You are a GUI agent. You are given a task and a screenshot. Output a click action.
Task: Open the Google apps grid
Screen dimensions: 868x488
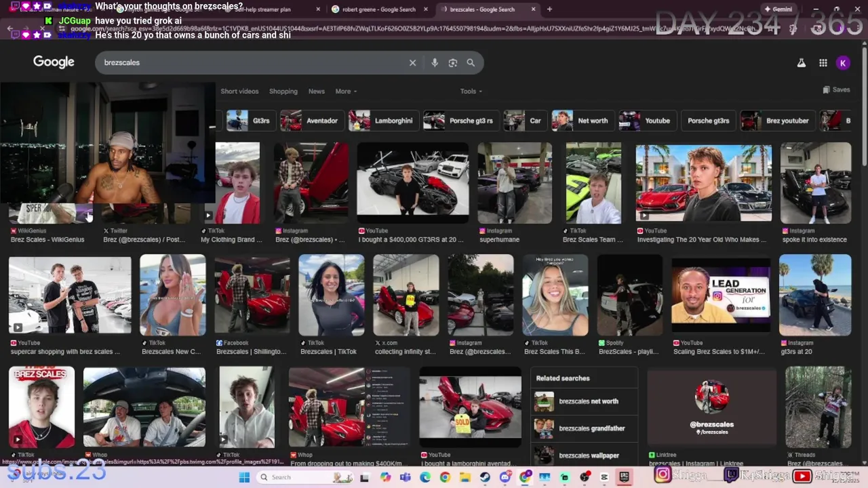coord(823,63)
